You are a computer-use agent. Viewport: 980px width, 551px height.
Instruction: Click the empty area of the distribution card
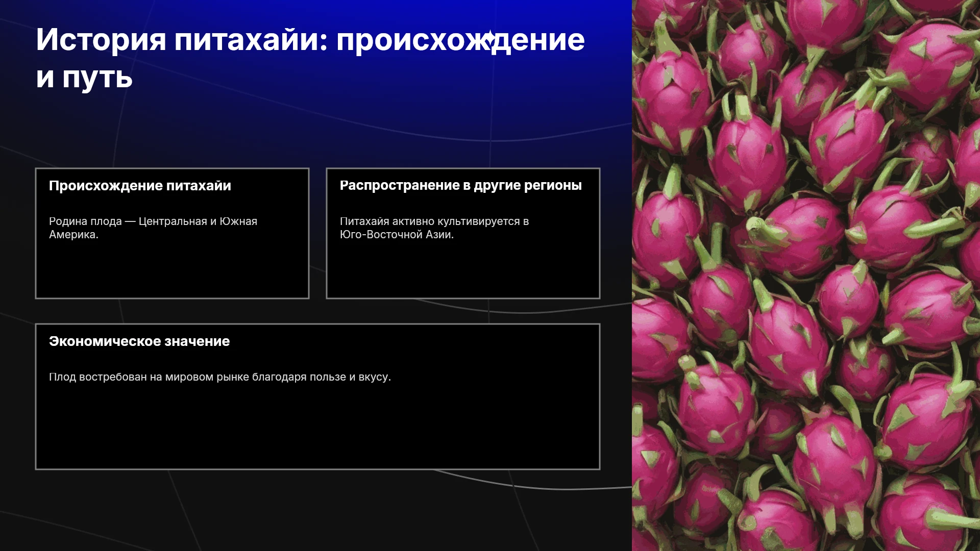pos(463,269)
